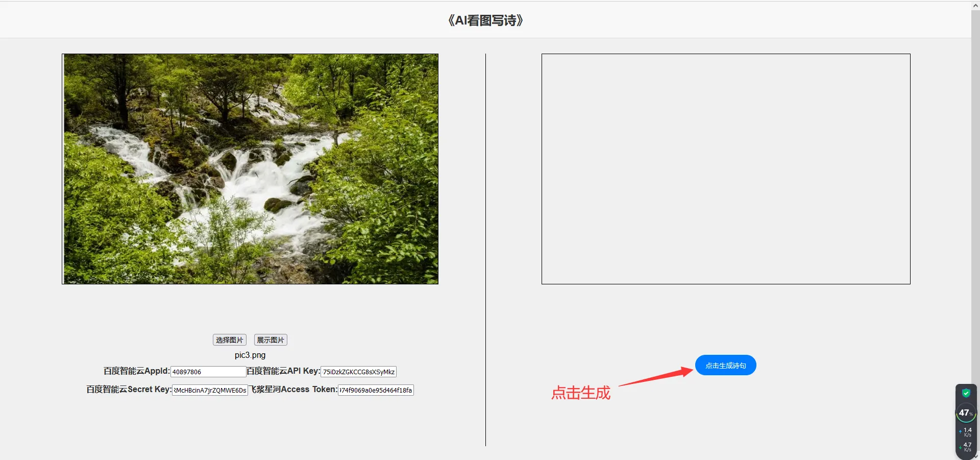980x460 pixels.
Task: Select the 百度智能云Secret Key input field
Action: (209, 390)
